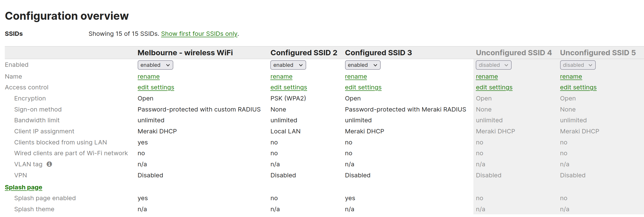Click the Melbourne - wireless WiFi column header
644x217 pixels.
coord(185,53)
